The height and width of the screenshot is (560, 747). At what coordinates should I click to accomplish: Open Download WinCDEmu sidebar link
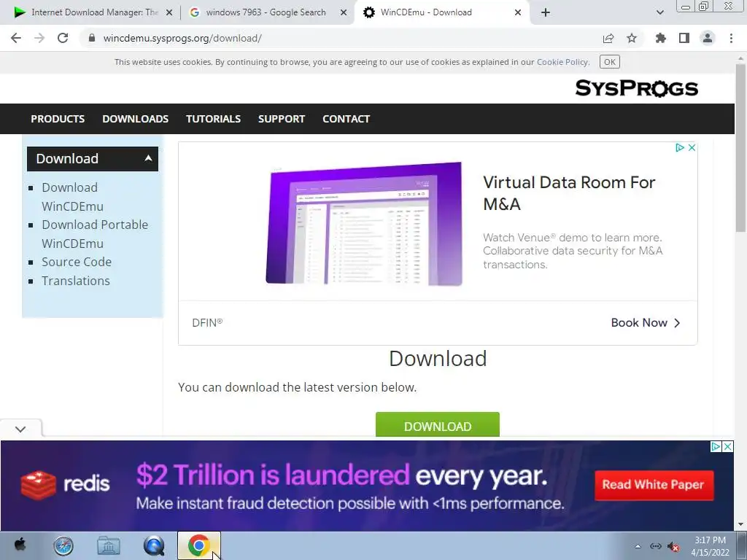point(72,197)
